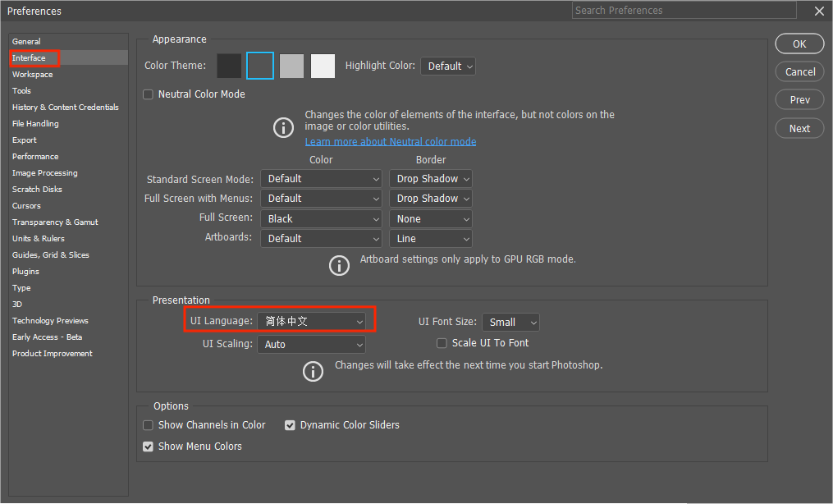Open the UI Language dropdown
The height and width of the screenshot is (504, 833).
[311, 321]
